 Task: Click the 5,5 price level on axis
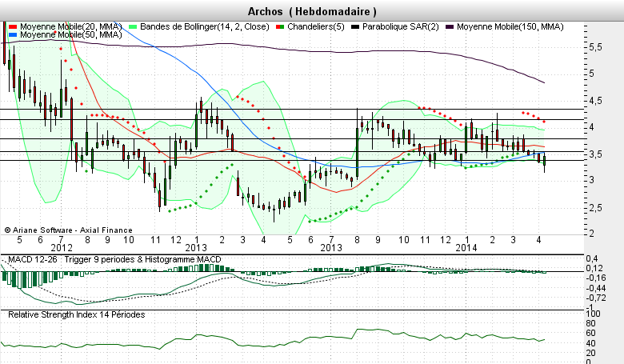pyautogui.click(x=595, y=47)
